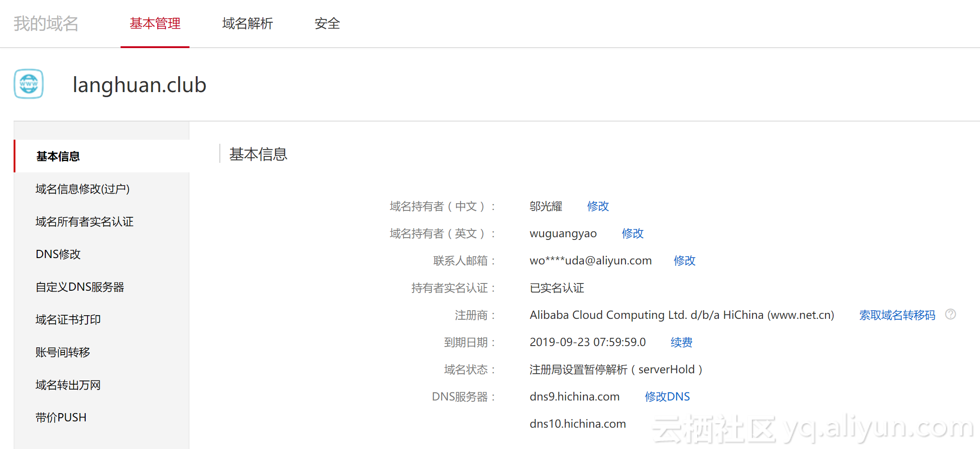Select DNS修改 in the sidebar
The width and height of the screenshot is (980, 449).
(58, 254)
